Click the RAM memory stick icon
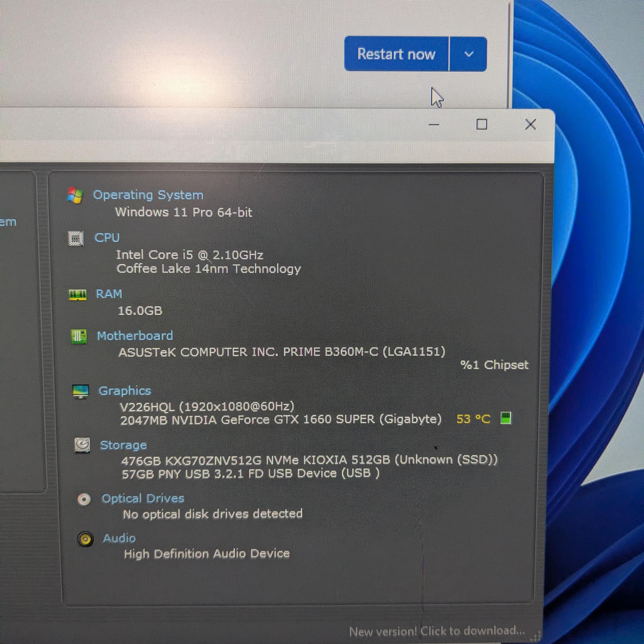The width and height of the screenshot is (644, 644). pos(78,295)
